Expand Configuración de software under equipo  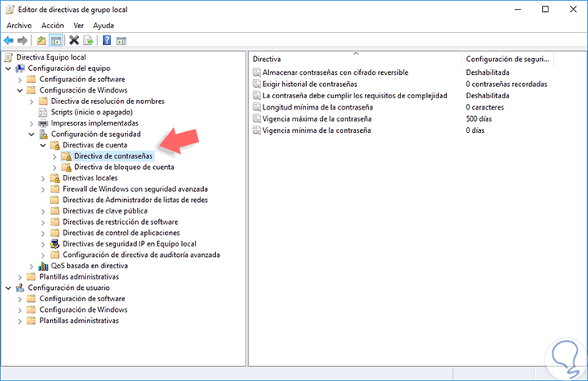20,80
